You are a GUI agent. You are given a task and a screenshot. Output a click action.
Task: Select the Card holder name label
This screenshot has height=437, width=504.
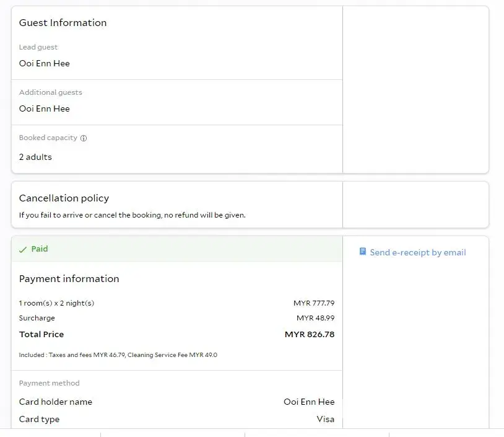point(56,402)
